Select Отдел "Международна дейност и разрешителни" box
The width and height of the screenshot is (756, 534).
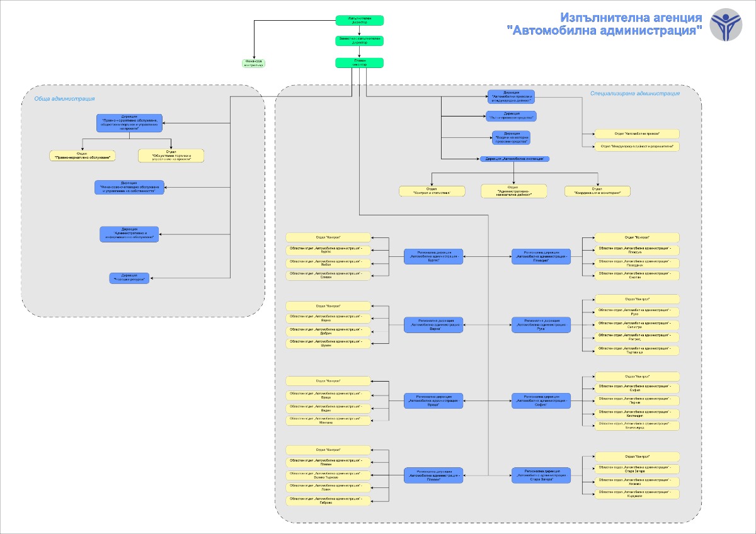click(x=638, y=147)
